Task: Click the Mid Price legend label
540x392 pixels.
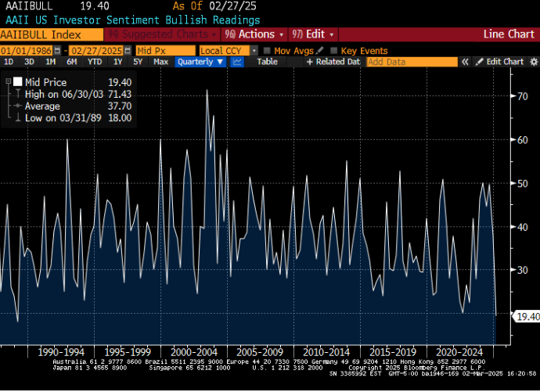Action: (46, 82)
